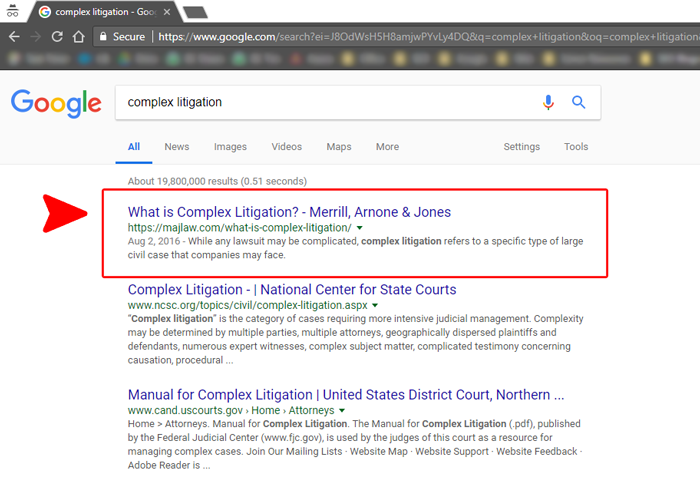Close the complex litigation browser tab
The image size is (700, 482).
point(167,12)
